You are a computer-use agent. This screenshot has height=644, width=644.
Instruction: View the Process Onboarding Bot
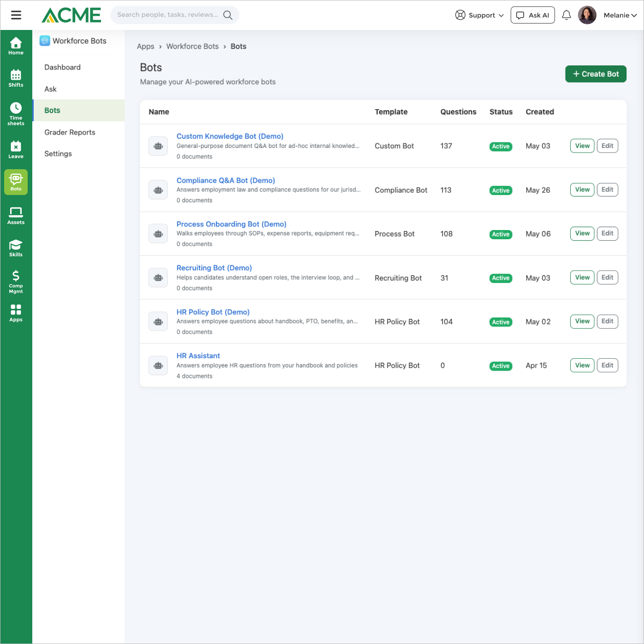582,234
